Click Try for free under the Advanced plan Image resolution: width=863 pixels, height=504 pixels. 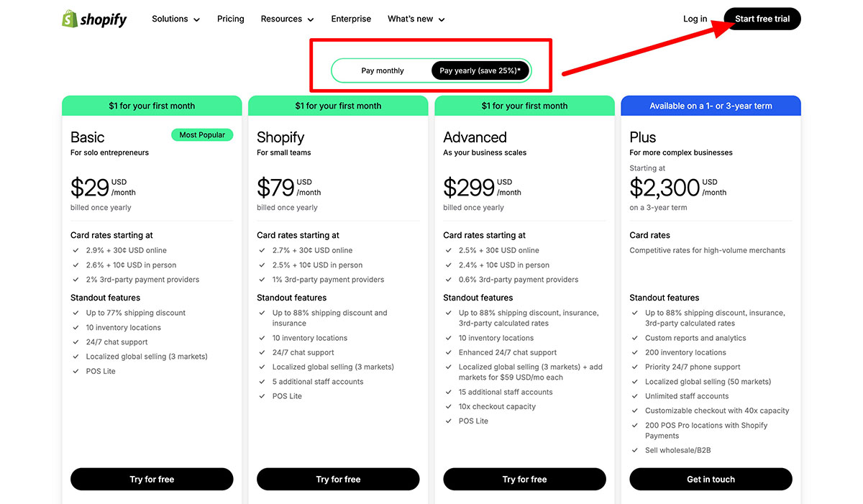point(524,479)
